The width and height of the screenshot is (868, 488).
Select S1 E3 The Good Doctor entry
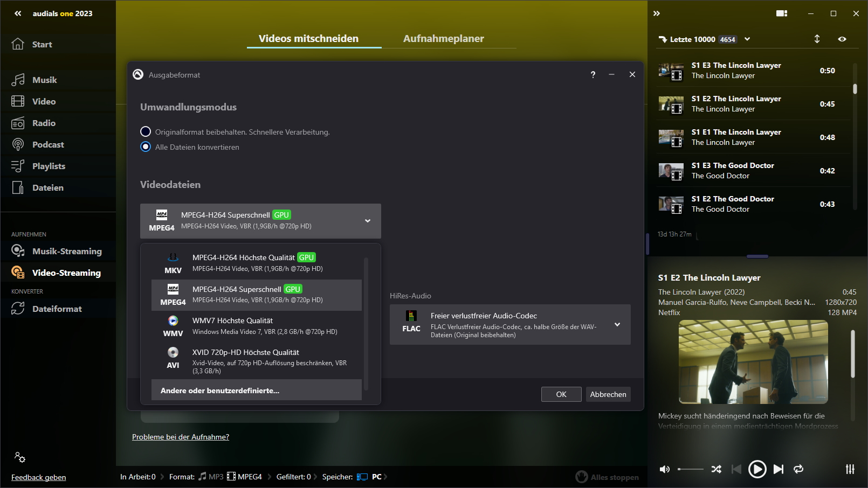pyautogui.click(x=753, y=171)
